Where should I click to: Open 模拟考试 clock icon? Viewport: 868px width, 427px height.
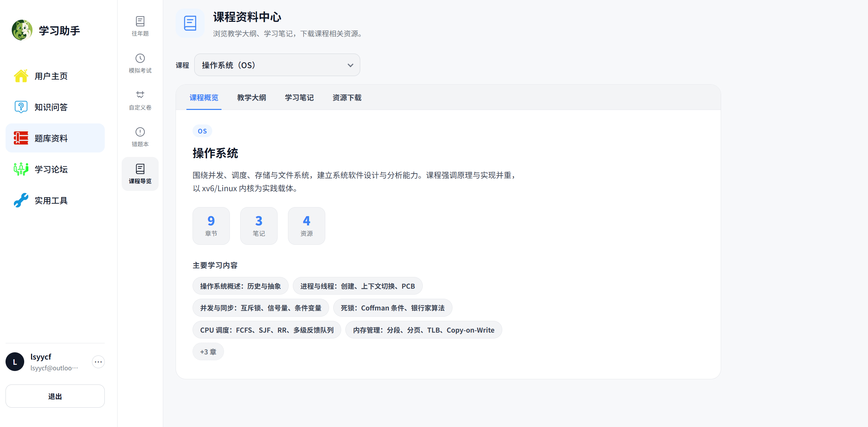[140, 58]
